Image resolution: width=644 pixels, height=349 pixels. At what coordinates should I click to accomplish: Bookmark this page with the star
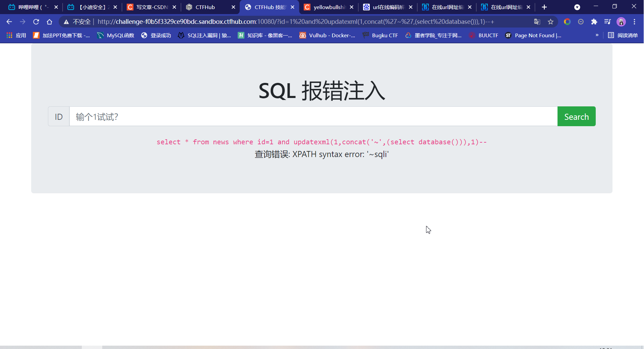(550, 22)
